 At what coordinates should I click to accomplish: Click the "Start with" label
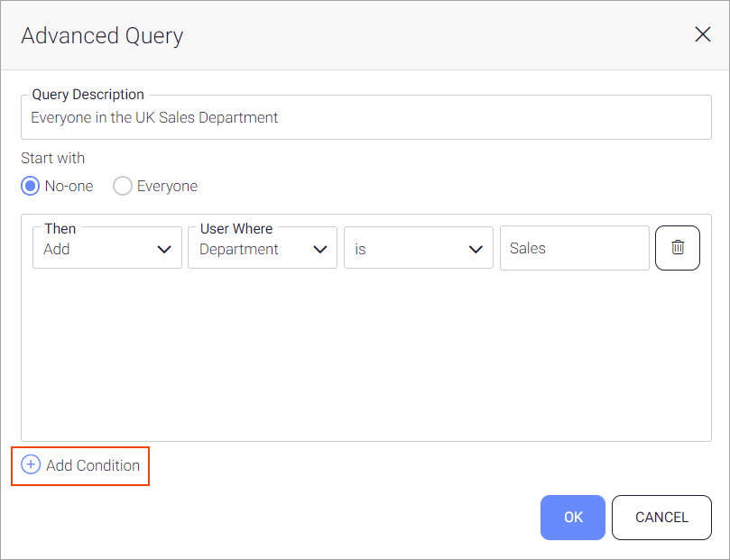[x=53, y=158]
